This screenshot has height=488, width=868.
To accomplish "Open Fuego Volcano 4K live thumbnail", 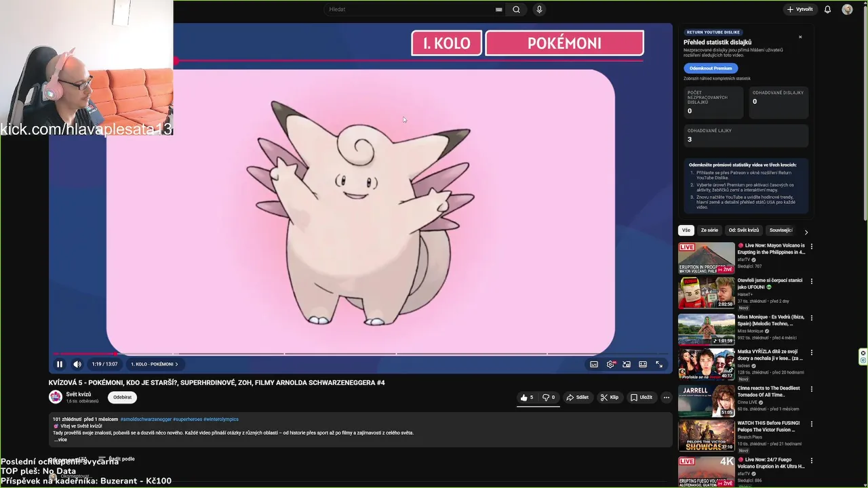I will tap(707, 471).
